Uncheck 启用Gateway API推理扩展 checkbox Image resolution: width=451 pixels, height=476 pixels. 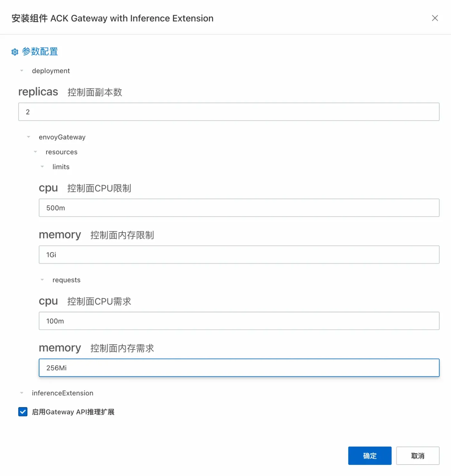point(23,412)
